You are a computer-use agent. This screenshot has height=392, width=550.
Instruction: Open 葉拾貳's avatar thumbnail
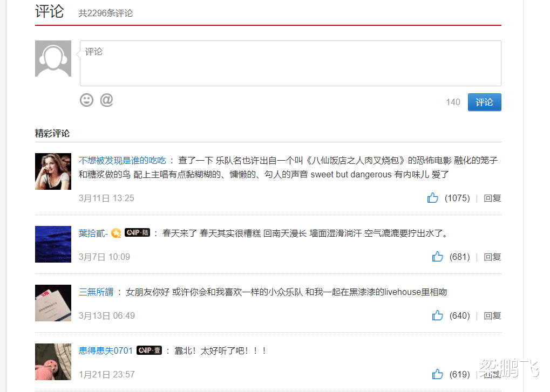(x=52, y=244)
